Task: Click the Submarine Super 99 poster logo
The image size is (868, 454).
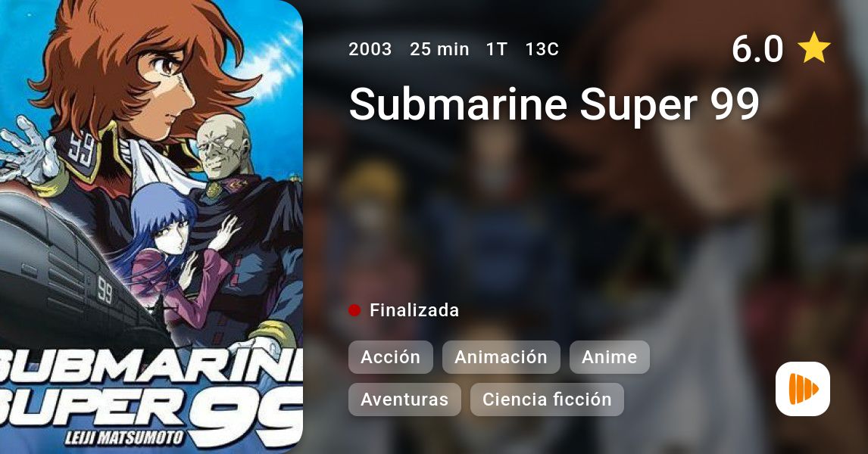Action: (x=151, y=396)
